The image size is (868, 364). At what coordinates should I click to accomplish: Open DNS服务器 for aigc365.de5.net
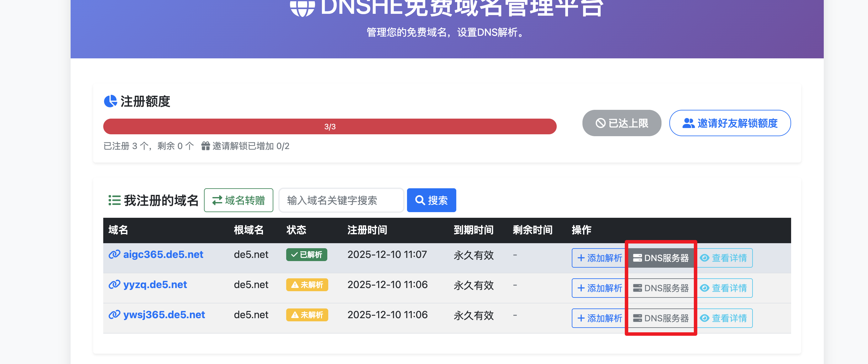[661, 258]
